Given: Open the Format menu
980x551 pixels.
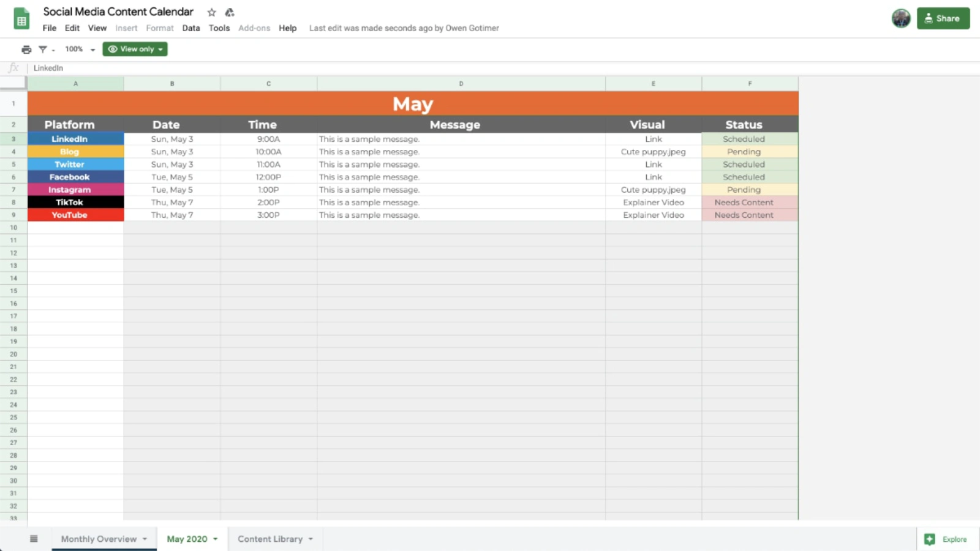Looking at the screenshot, I should pyautogui.click(x=160, y=28).
